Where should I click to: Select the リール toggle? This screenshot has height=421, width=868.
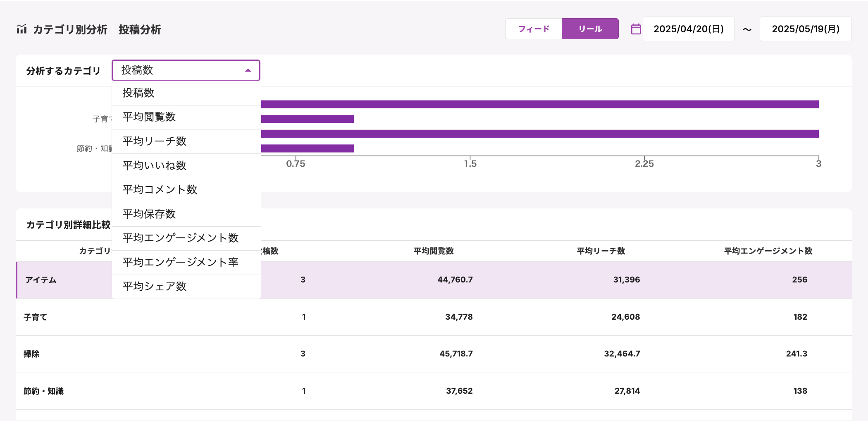tap(590, 29)
